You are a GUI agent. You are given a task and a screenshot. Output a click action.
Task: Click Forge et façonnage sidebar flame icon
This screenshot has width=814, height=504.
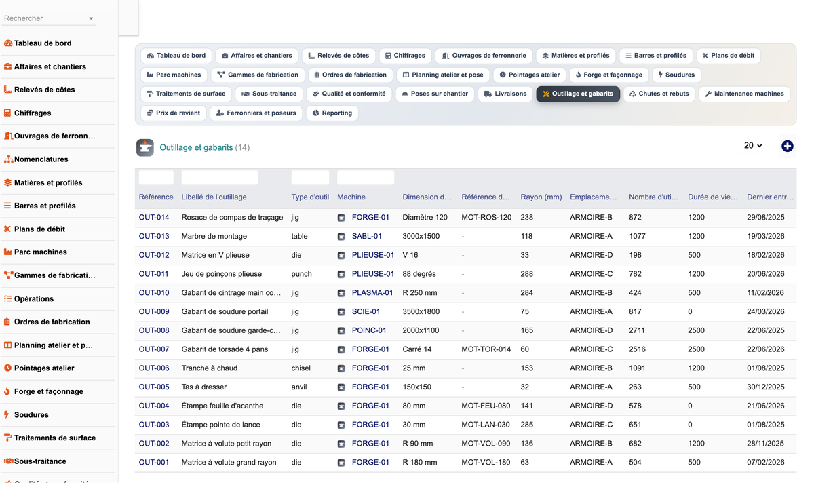tap(8, 391)
